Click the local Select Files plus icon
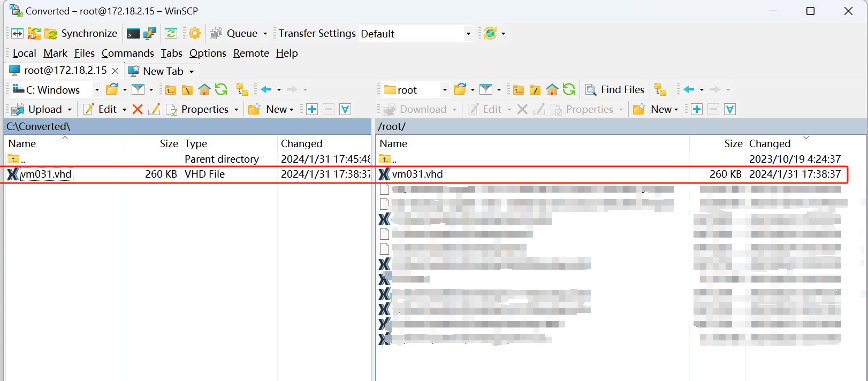 click(312, 109)
